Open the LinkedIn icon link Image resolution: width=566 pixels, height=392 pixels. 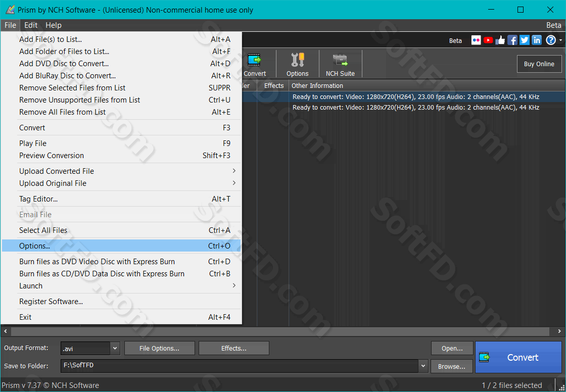[x=537, y=40]
